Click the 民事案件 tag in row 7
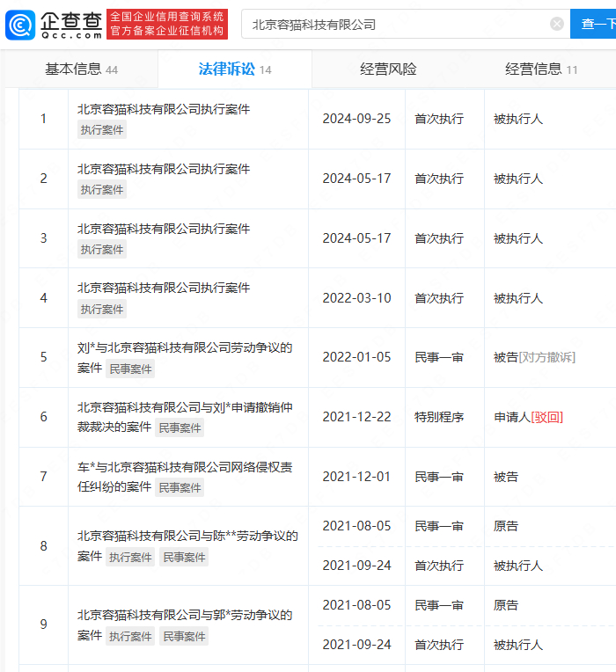This screenshot has height=672, width=616. [x=180, y=487]
